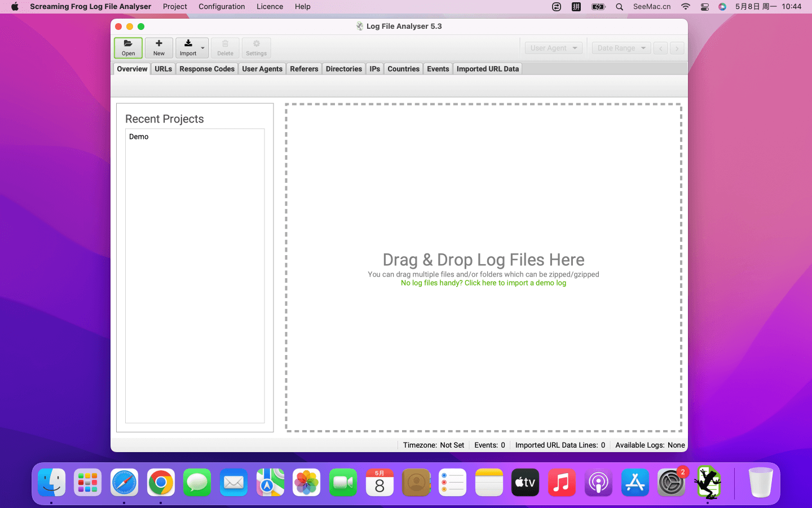Viewport: 812px width, 508px height.
Task: Open Screaming Frog app in the Dock
Action: 707,483
